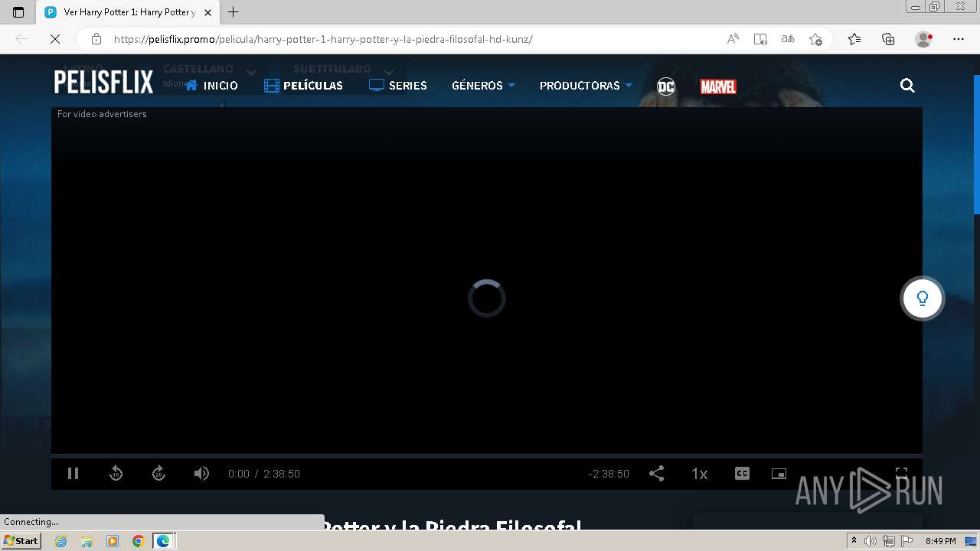The image size is (980, 551).
Task: Show hidden system tray icons
Action: 854,541
